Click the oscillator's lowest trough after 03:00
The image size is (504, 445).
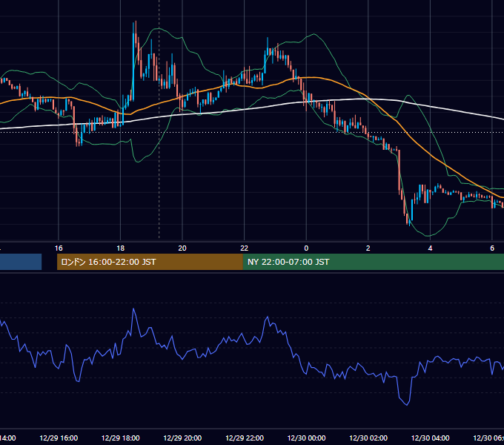coord(407,404)
